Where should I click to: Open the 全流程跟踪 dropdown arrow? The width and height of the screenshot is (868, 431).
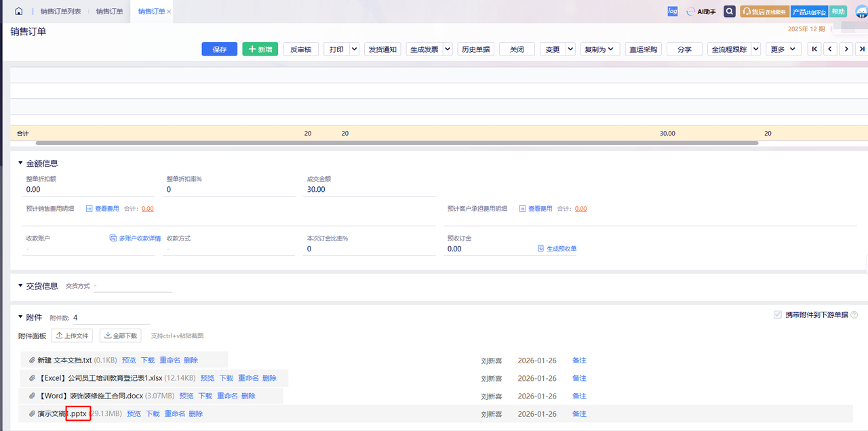click(x=756, y=49)
